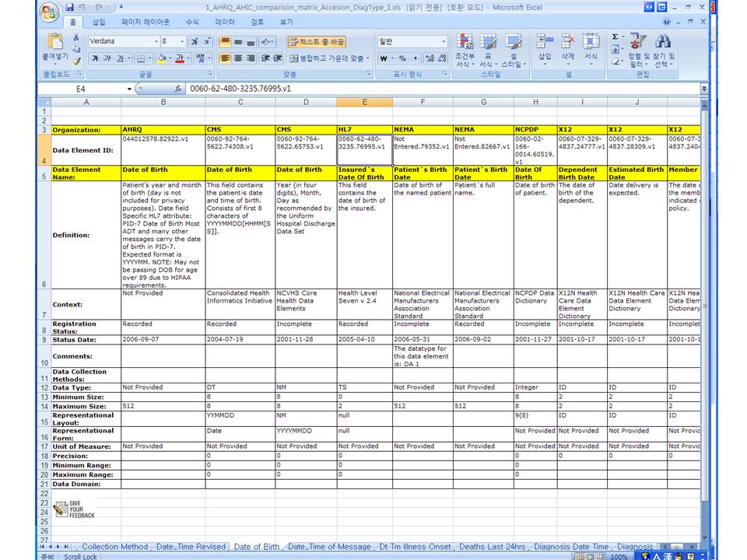Increase the cell indent

pyautogui.click(x=278, y=58)
